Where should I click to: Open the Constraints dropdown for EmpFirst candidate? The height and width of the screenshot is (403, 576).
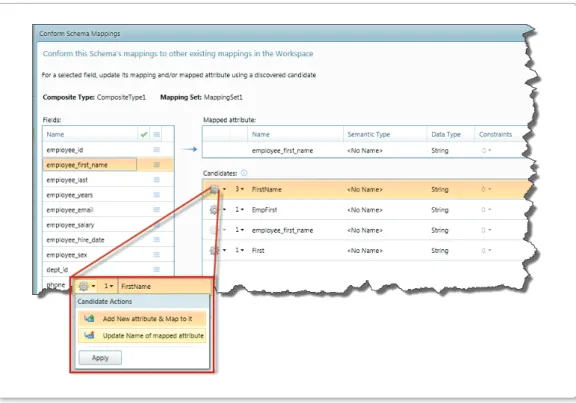[486, 210]
